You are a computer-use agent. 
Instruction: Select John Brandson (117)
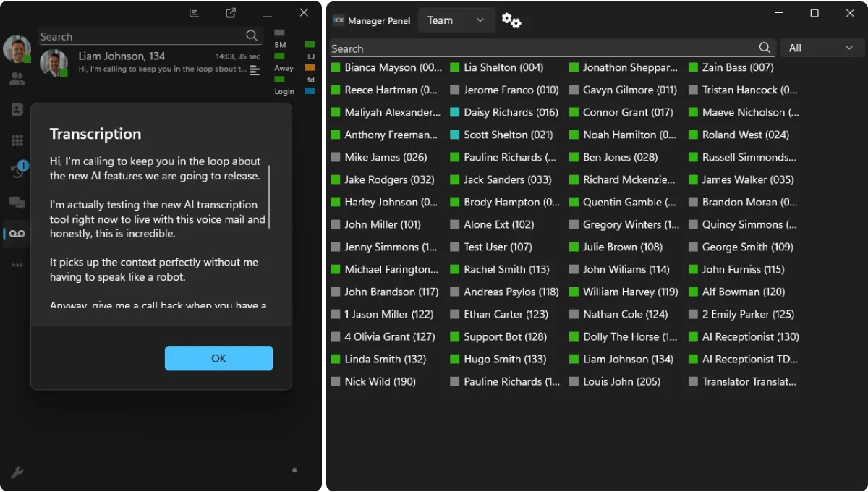tap(384, 292)
